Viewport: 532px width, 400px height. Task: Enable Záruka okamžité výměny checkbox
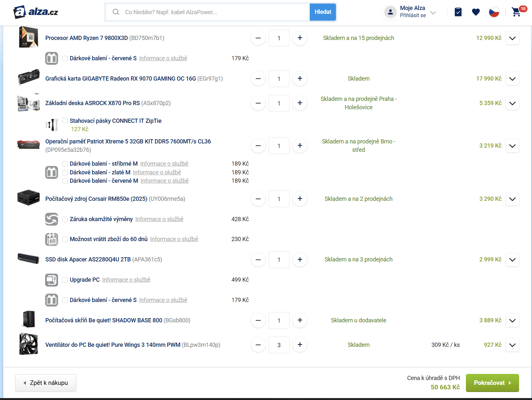tap(65, 220)
